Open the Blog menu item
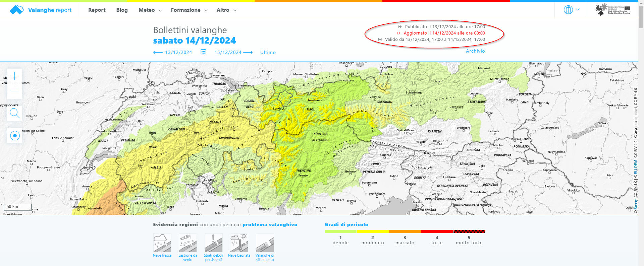This screenshot has height=266, width=644. click(x=122, y=10)
